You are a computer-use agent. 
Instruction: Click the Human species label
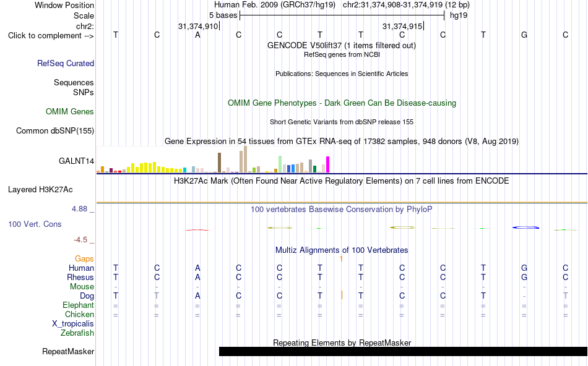coord(81,268)
